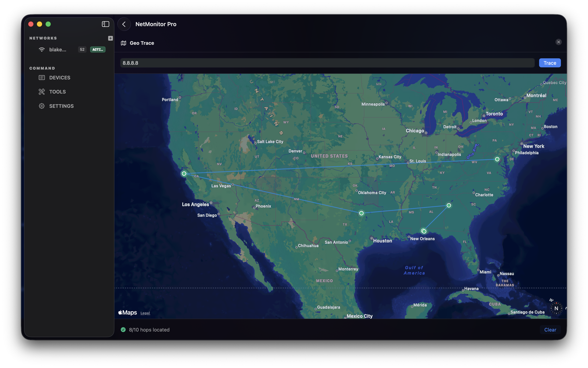Click the 8/10 hops located status
Viewport: 588px width, 368px height.
[149, 330]
